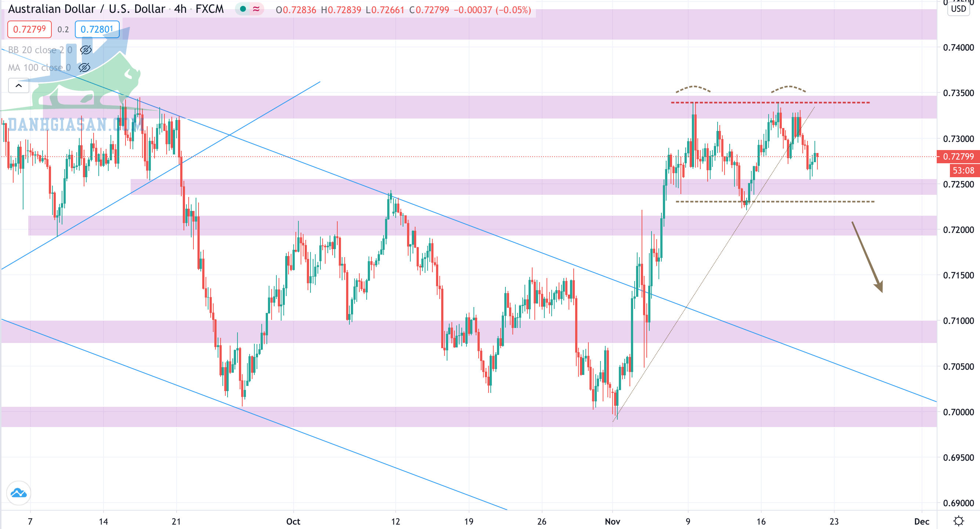This screenshot has width=980, height=529.
Task: Click the 16 date on time axis
Action: pos(761,521)
